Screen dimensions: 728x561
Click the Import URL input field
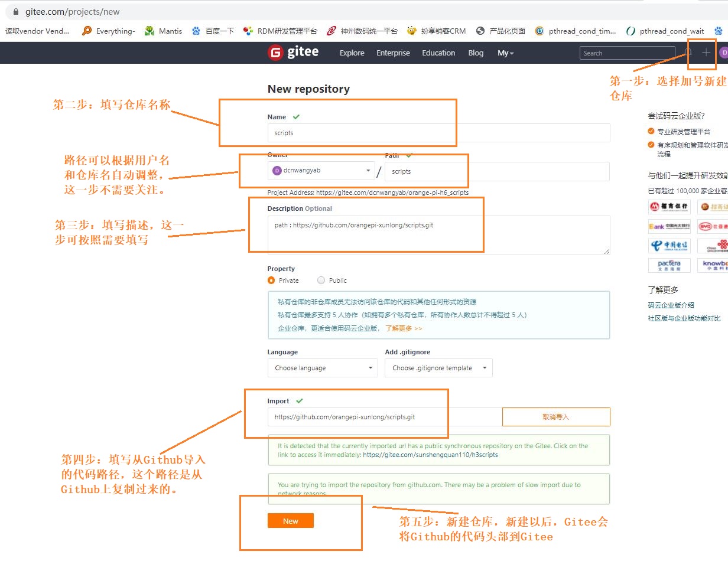point(385,417)
